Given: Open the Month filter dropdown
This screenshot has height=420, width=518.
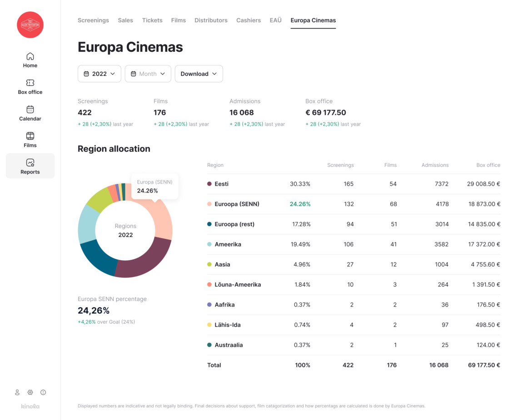Looking at the screenshot, I should [148, 74].
